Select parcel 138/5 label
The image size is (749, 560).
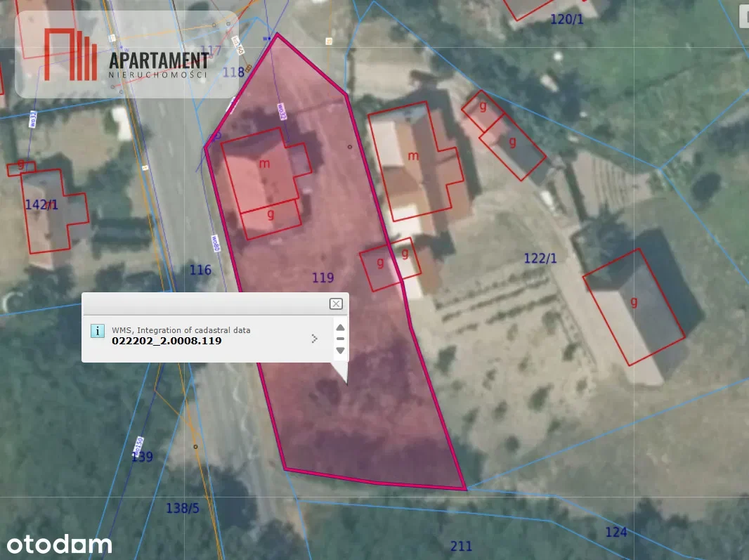(183, 508)
